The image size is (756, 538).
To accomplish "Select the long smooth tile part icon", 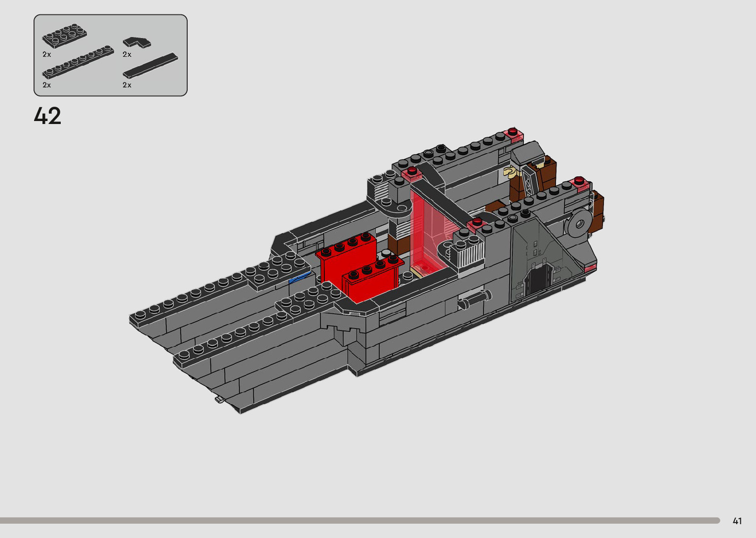I will pos(150,66).
